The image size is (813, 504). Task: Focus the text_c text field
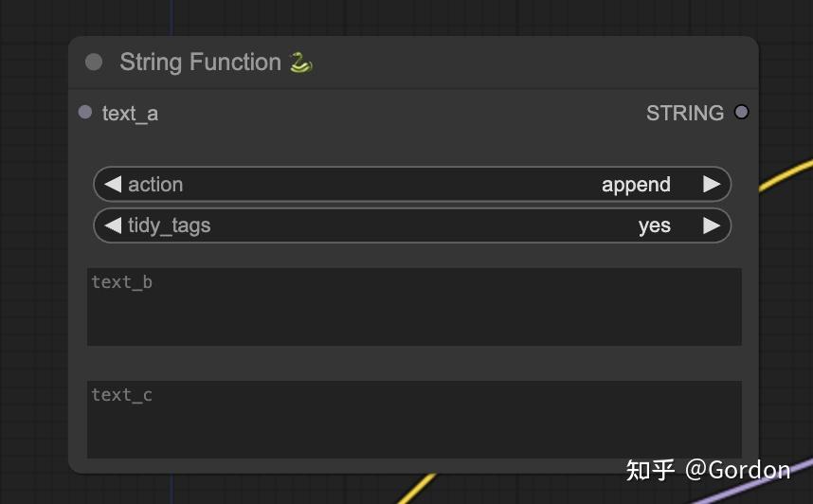(414, 420)
